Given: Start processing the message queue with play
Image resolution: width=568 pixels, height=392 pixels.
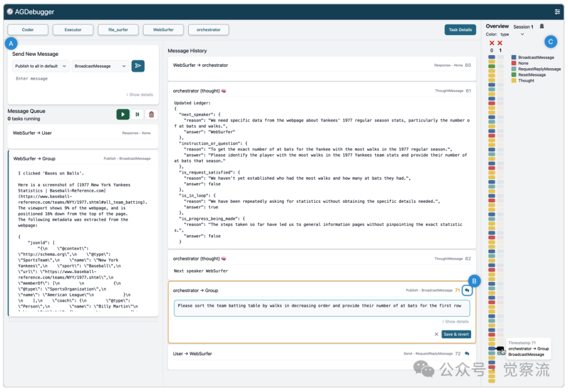Looking at the screenshot, I should tap(123, 115).
